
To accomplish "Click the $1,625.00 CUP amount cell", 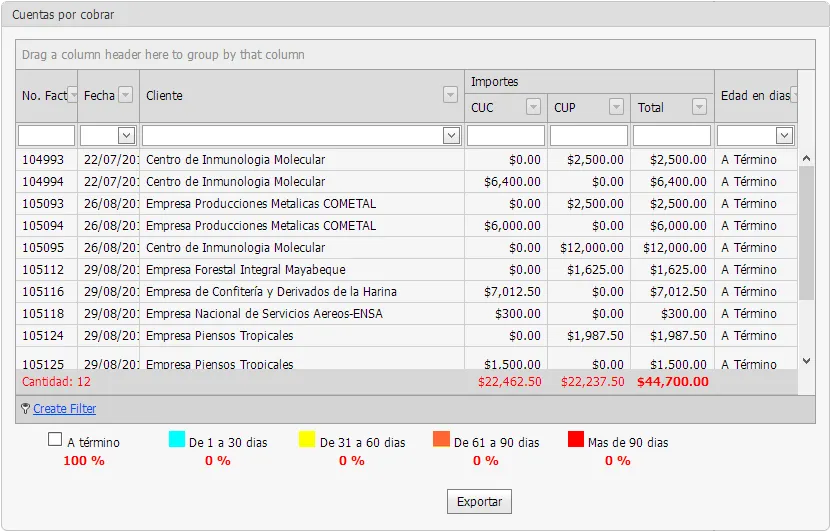I will 595,269.
